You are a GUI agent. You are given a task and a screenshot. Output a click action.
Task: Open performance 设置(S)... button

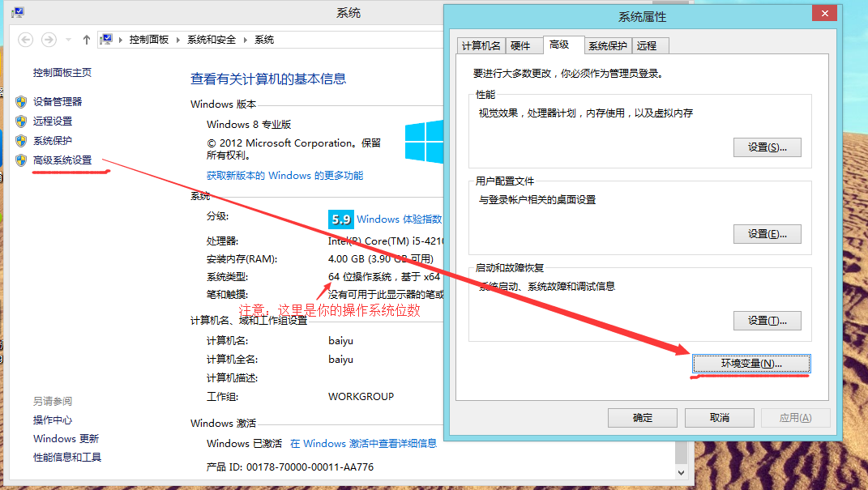point(768,147)
